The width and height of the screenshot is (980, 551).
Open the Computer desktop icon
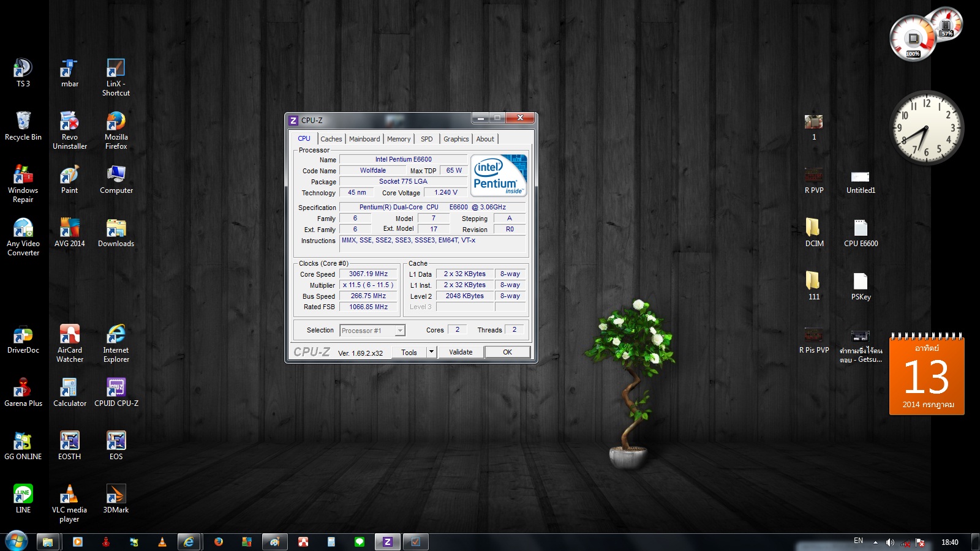coord(116,179)
